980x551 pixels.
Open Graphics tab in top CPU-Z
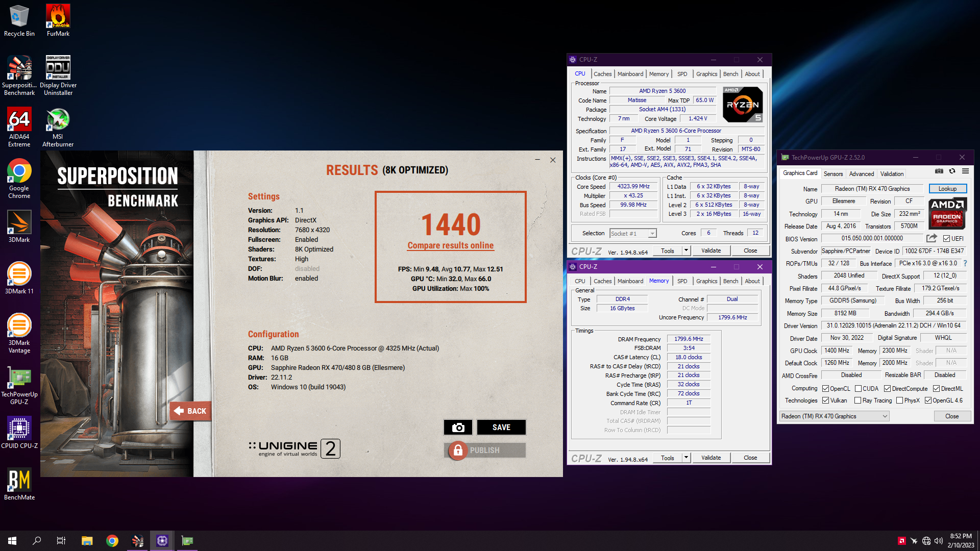click(x=706, y=74)
